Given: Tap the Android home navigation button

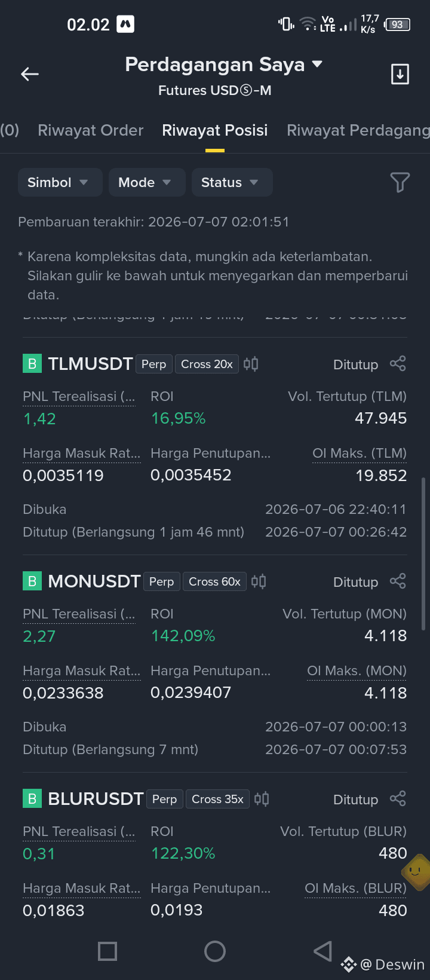Looking at the screenshot, I should 215,951.
